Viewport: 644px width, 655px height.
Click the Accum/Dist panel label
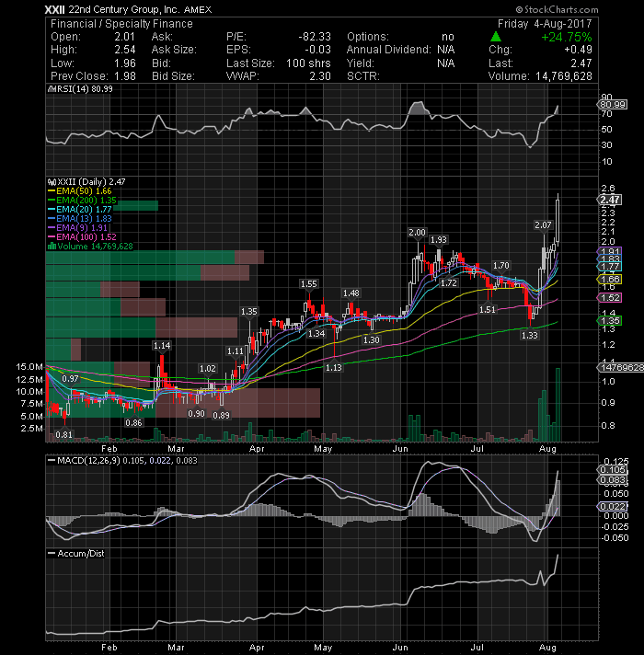coord(81,554)
